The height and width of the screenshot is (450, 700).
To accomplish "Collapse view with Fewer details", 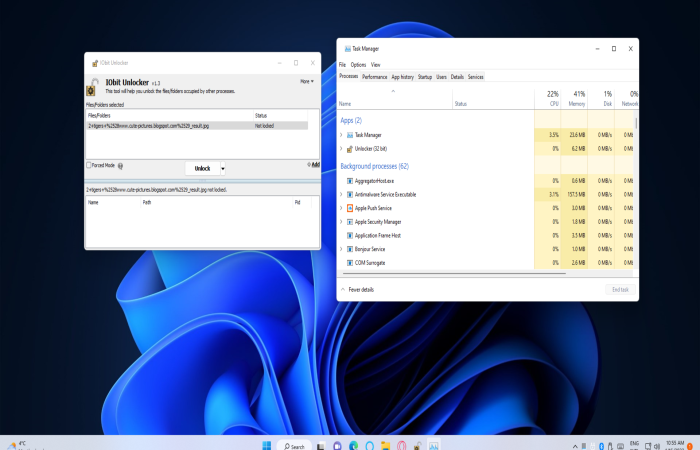I will tap(357, 290).
